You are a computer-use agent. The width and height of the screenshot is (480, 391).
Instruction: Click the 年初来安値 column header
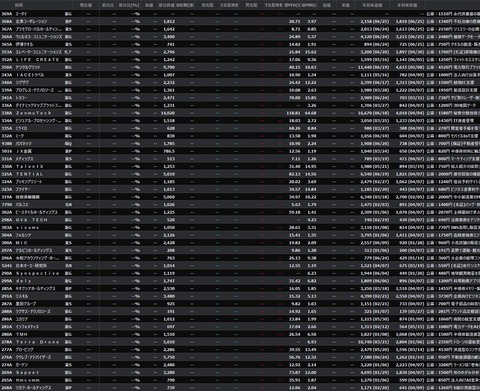click(x=407, y=5)
